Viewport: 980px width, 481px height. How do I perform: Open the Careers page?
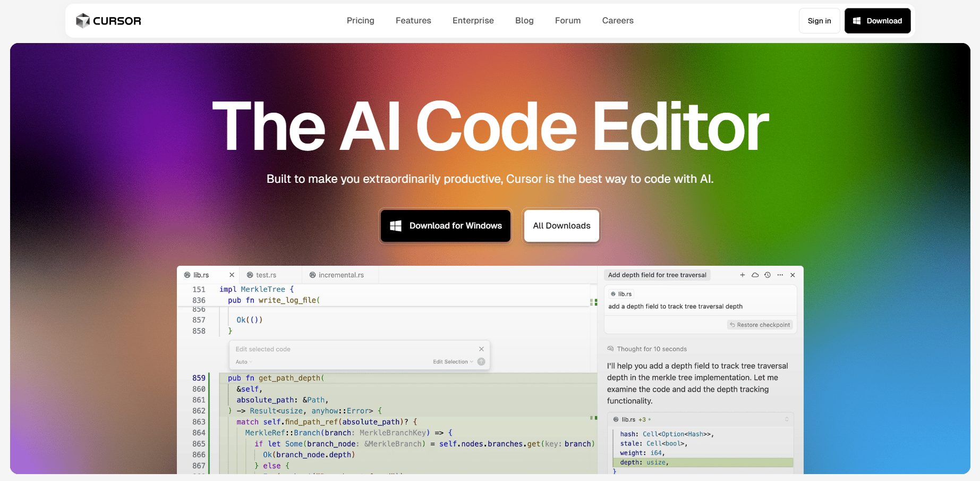click(x=618, y=21)
